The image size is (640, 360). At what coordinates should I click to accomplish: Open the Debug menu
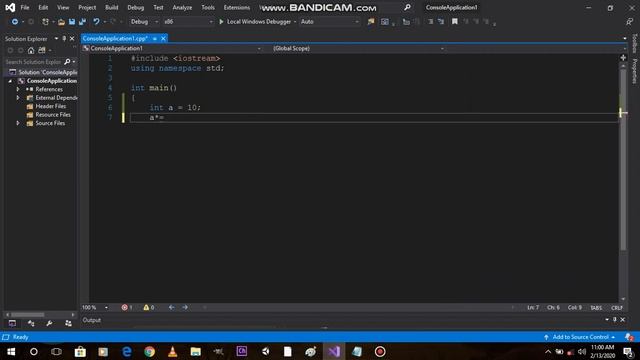136,7
